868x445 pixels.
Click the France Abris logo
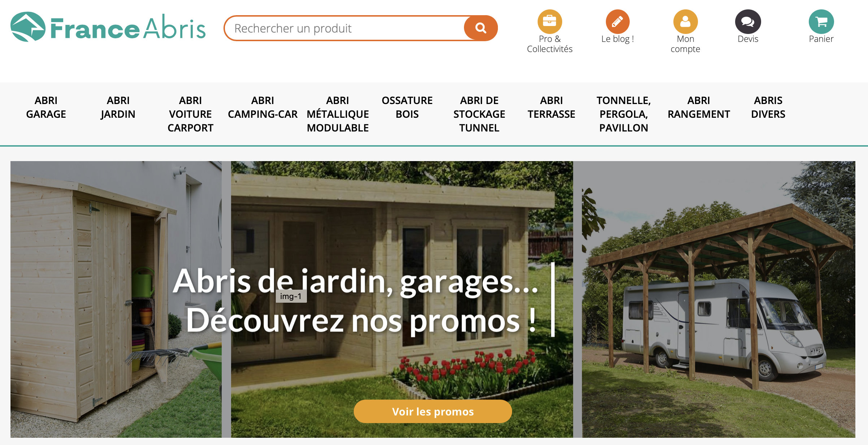(108, 27)
